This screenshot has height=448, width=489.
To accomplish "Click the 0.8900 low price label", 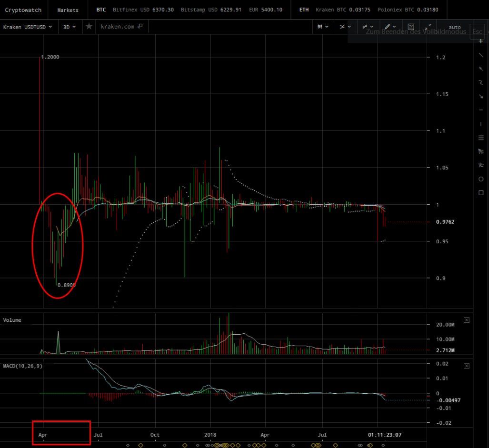I will coord(67,285).
